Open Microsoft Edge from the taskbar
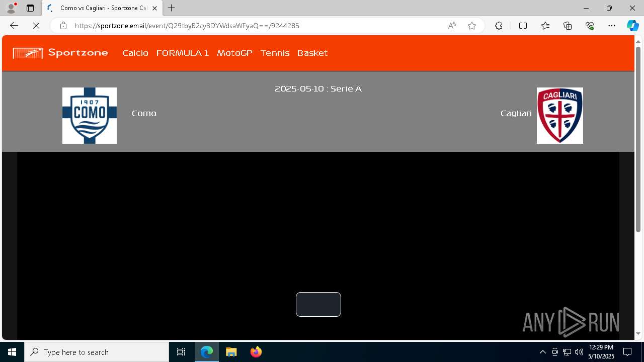This screenshot has width=644, height=362. point(207,352)
